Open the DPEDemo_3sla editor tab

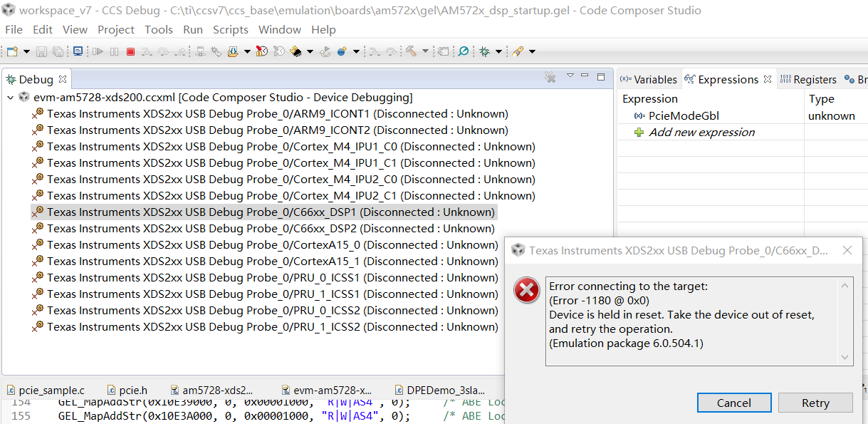click(439, 390)
